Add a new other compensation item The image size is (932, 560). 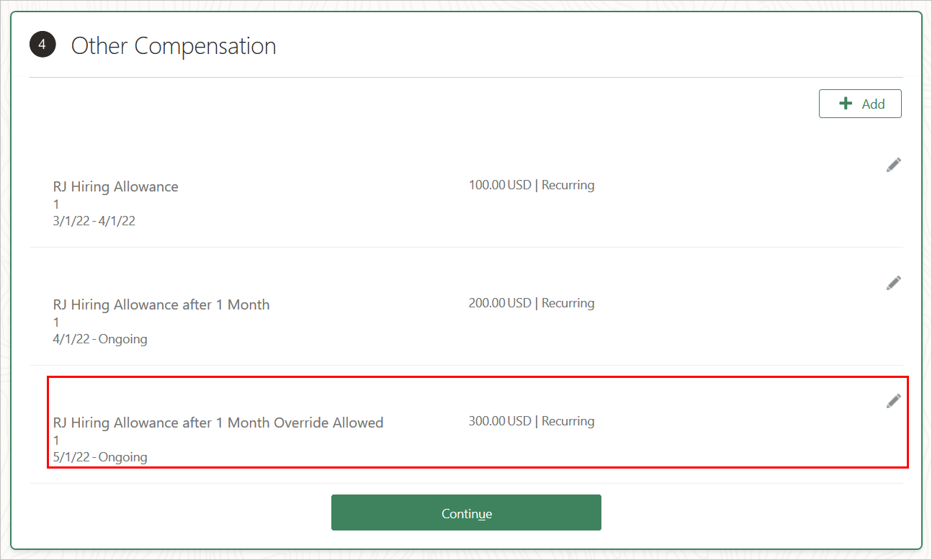[x=860, y=104]
